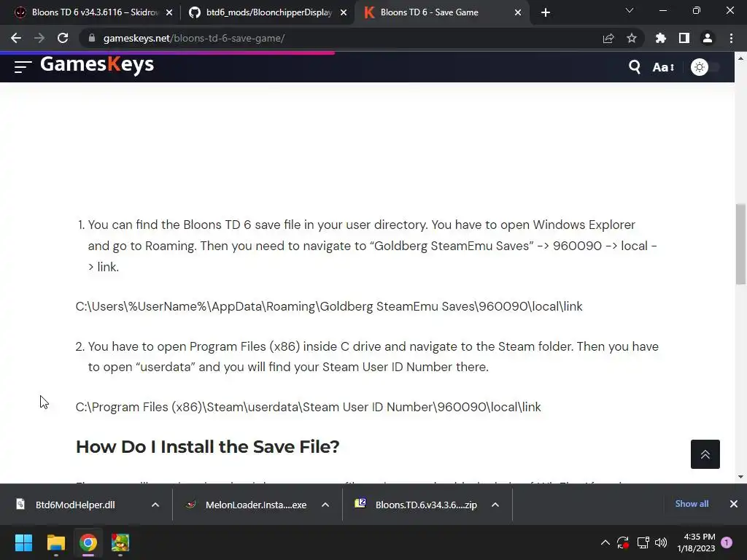
Task: Open File Explorer from the taskbar
Action: (55, 542)
